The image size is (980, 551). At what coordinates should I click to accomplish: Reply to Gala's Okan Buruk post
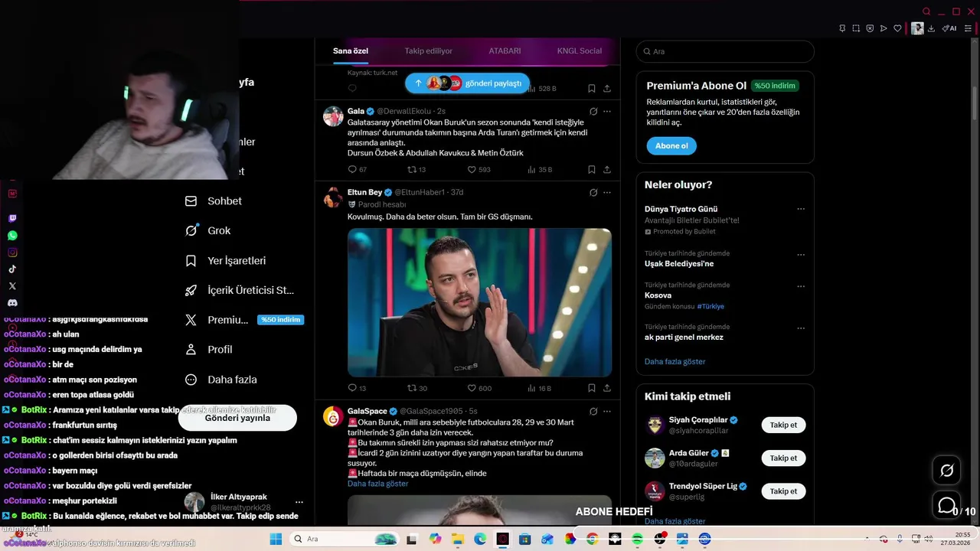point(353,170)
